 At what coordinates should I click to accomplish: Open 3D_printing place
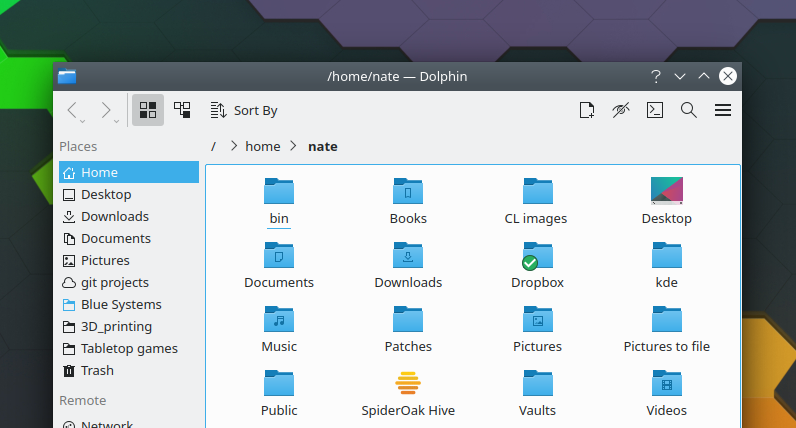point(129,326)
